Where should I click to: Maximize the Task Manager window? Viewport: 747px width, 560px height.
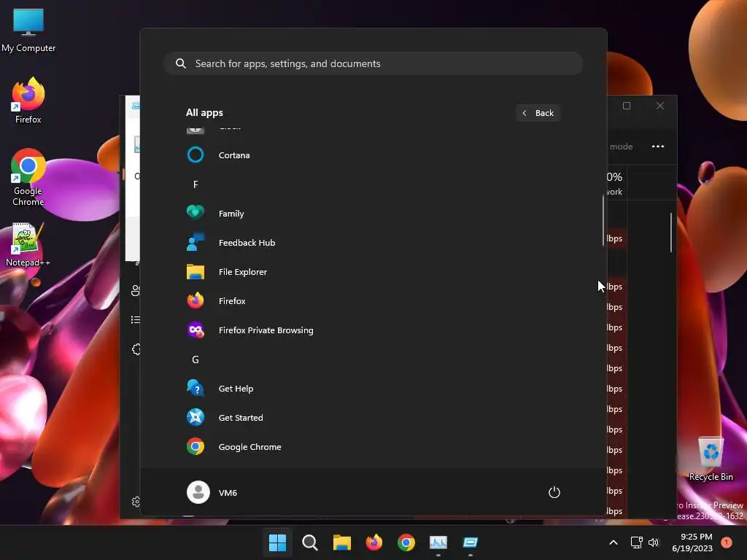[x=627, y=106]
